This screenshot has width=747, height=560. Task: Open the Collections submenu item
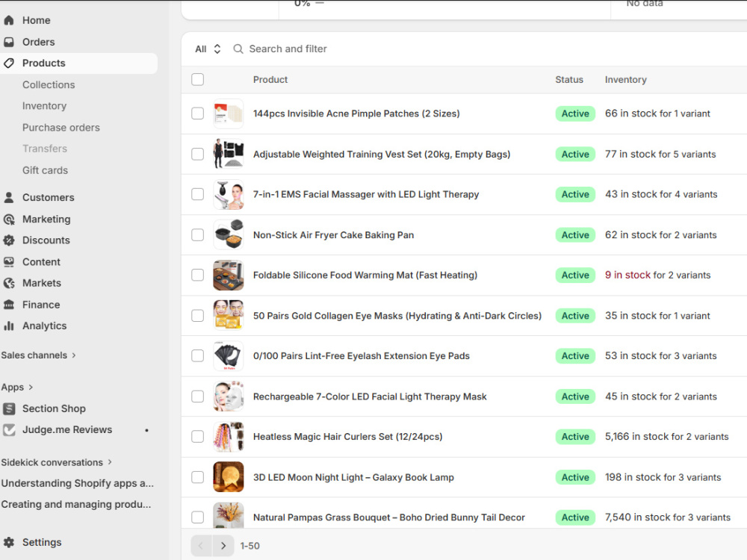click(49, 85)
